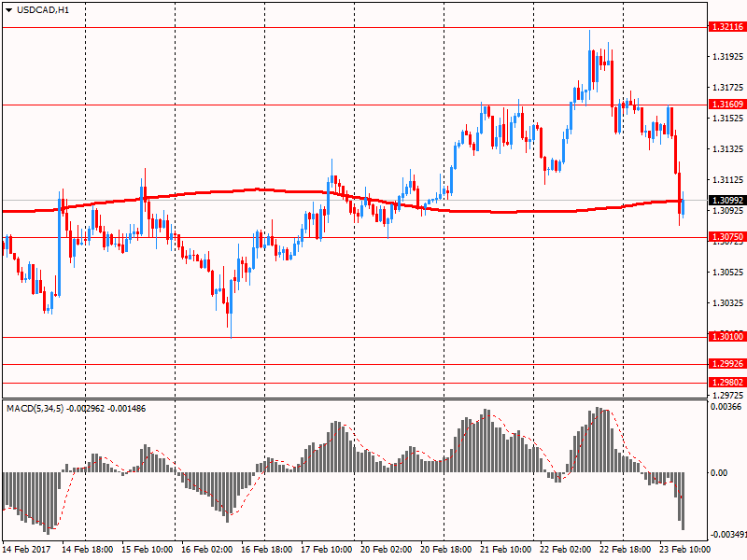Click the 1.31125 price axis value

[728, 179]
